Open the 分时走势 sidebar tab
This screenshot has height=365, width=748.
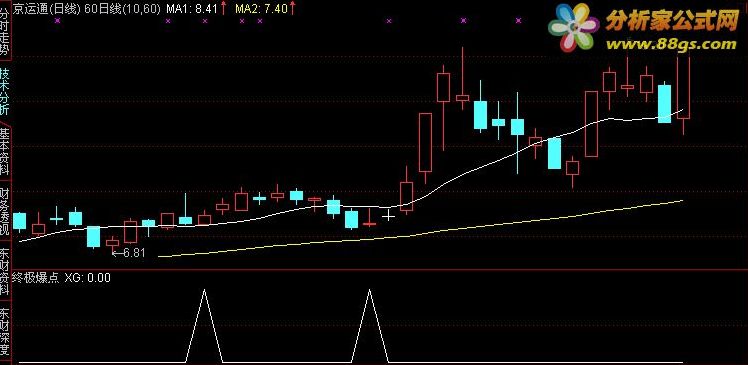(5, 32)
